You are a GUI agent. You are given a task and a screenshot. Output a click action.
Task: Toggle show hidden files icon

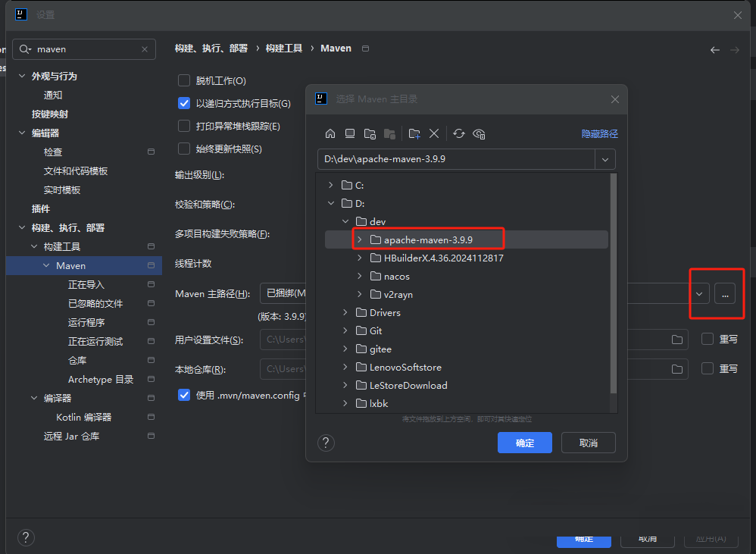click(x=479, y=133)
